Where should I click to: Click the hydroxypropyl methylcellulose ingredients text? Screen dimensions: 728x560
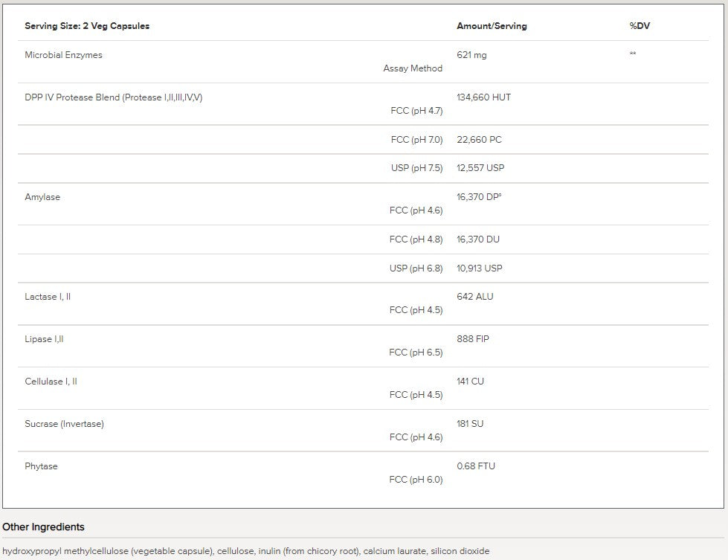[245, 551]
